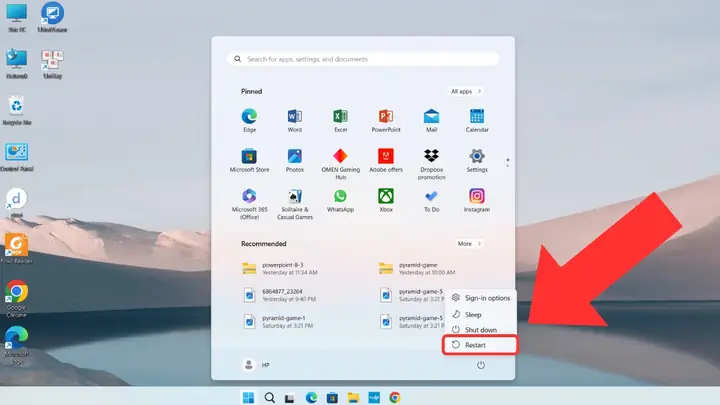Open Solitaire & Casual Games

(295, 204)
